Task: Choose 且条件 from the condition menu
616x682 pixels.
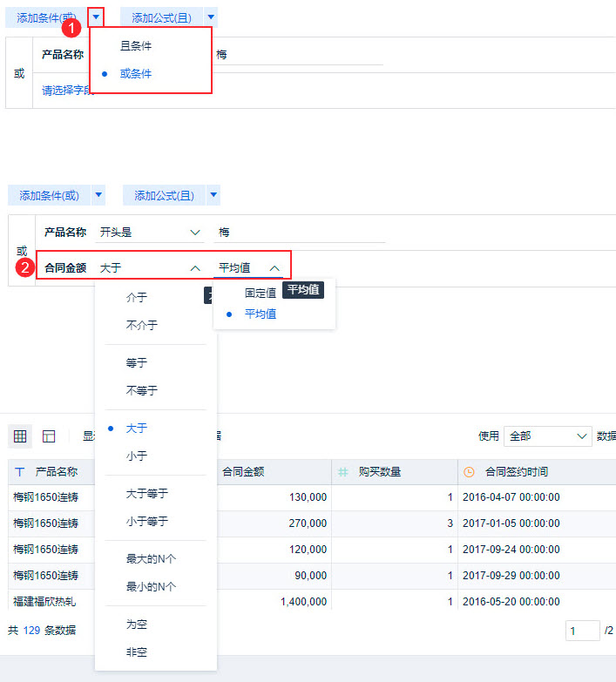Action: [136, 45]
